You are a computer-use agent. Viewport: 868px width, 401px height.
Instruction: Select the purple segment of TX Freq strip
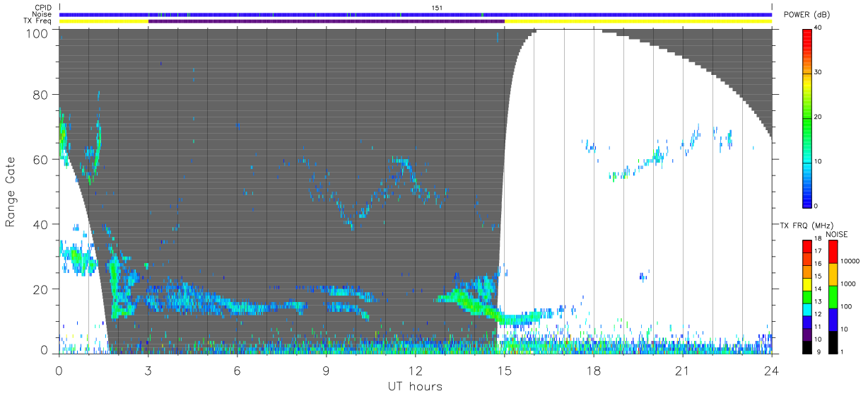[x=326, y=21]
